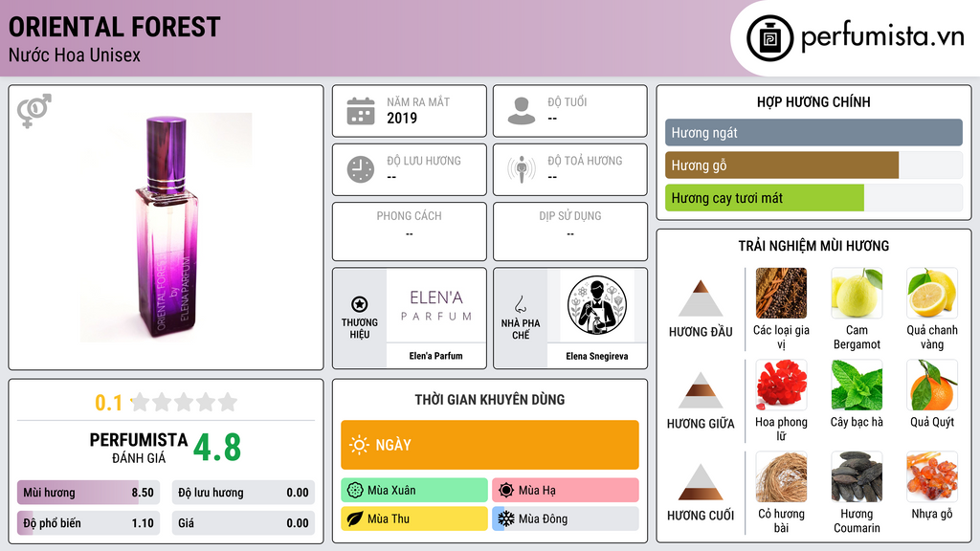This screenshot has width=980, height=551.
Task: Click the Nước Hoa Unisex subtitle
Action: pos(75,55)
